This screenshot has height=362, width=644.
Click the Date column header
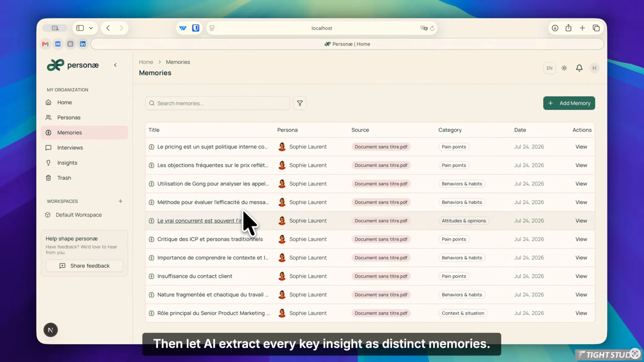(520, 130)
